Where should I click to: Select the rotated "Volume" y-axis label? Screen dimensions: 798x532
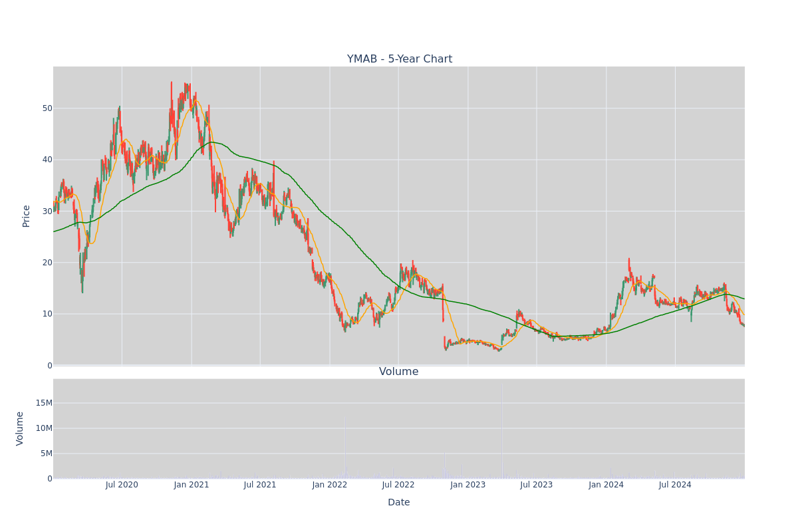20,428
